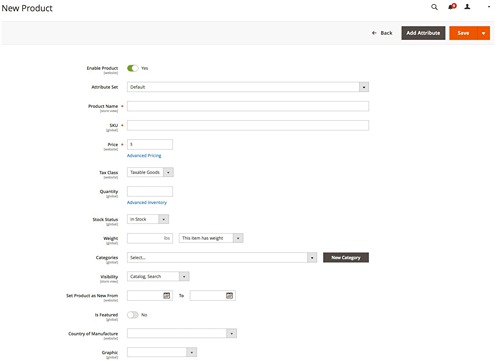Focus the Set Product as New From date field
Viewport: 500px width, 363px height.
coord(150,296)
